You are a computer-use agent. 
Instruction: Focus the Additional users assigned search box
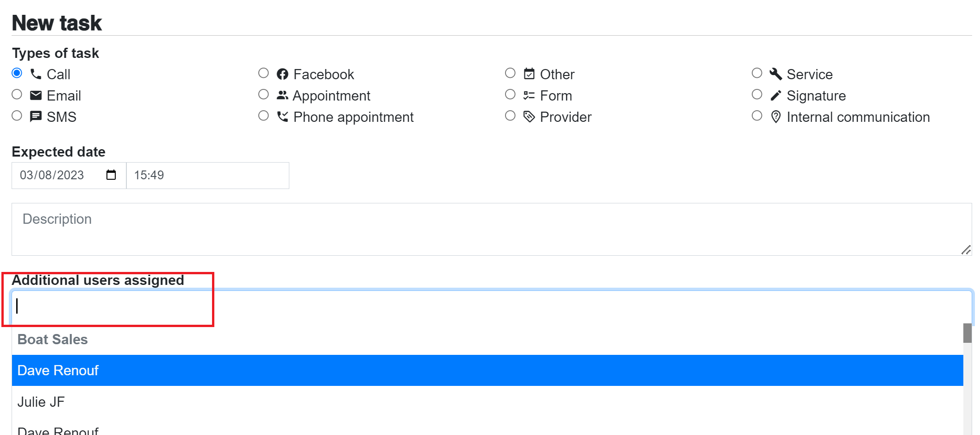pos(492,307)
